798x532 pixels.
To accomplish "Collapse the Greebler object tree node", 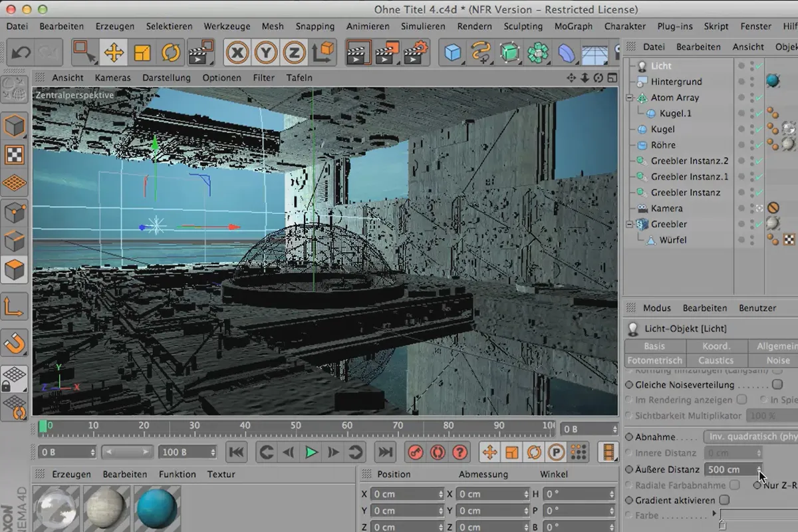I will [629, 224].
